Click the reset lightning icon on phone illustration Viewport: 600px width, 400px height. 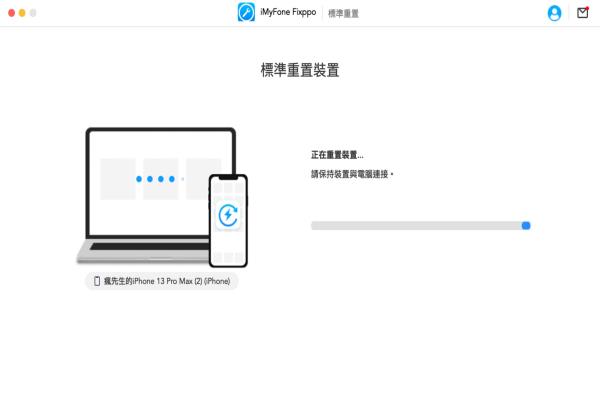(x=228, y=216)
